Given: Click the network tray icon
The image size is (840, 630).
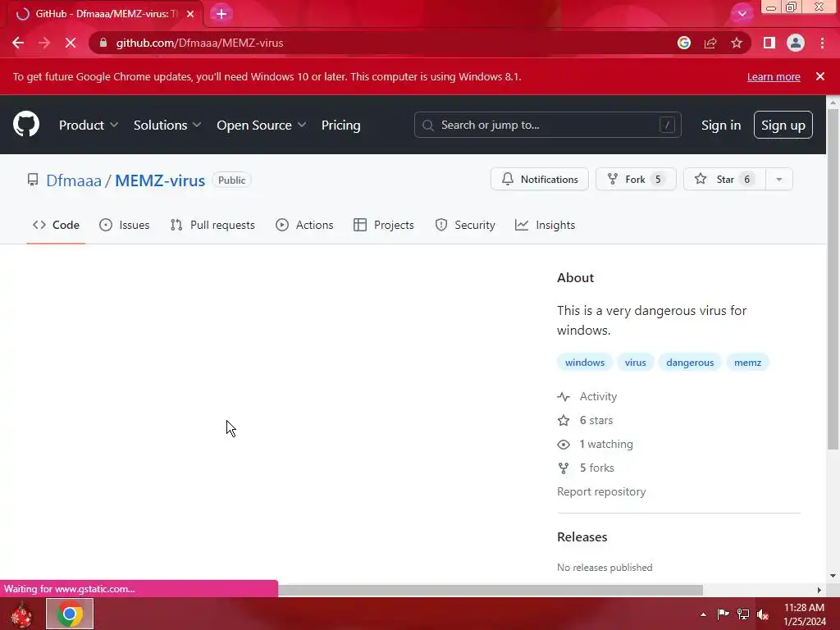Looking at the screenshot, I should pos(743,614).
